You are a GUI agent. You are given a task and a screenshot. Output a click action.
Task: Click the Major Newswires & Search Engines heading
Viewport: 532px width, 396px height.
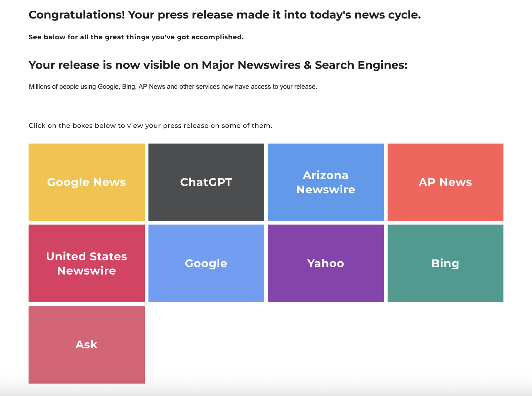click(218, 65)
